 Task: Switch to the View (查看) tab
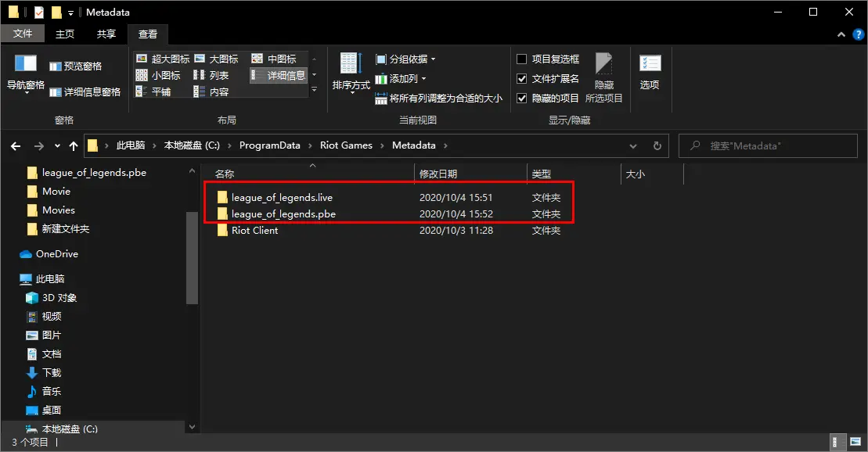point(148,34)
